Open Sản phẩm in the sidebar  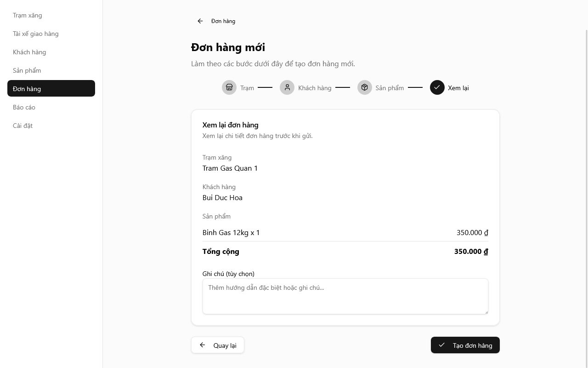(27, 70)
